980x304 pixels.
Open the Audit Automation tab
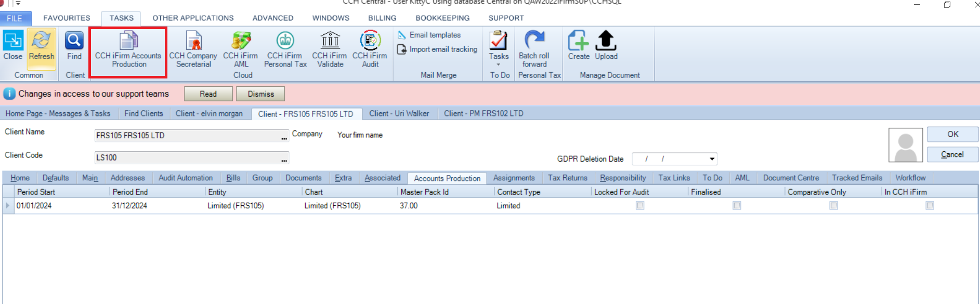[186, 178]
